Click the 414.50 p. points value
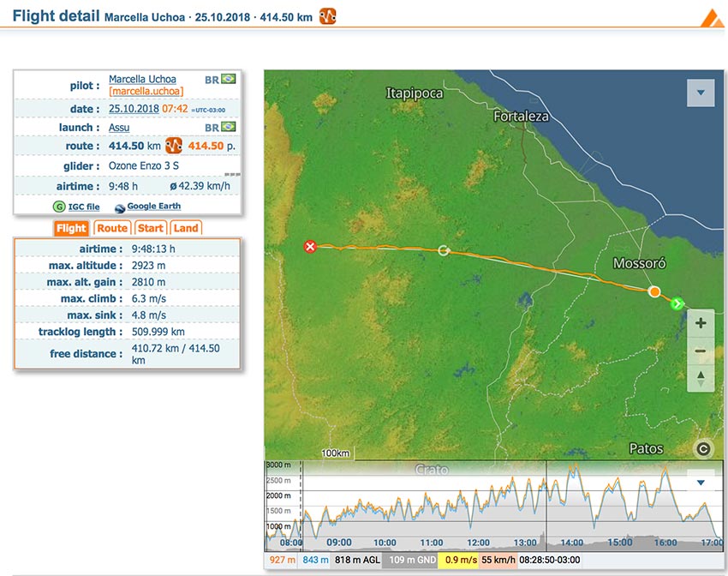The image size is (728, 576). (x=212, y=146)
